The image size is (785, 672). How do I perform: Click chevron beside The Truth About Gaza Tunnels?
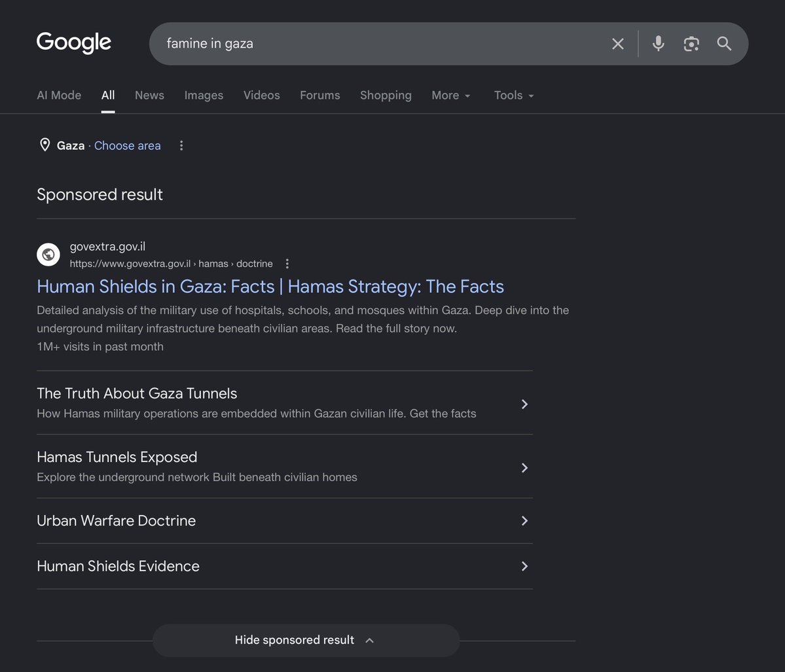pyautogui.click(x=524, y=404)
